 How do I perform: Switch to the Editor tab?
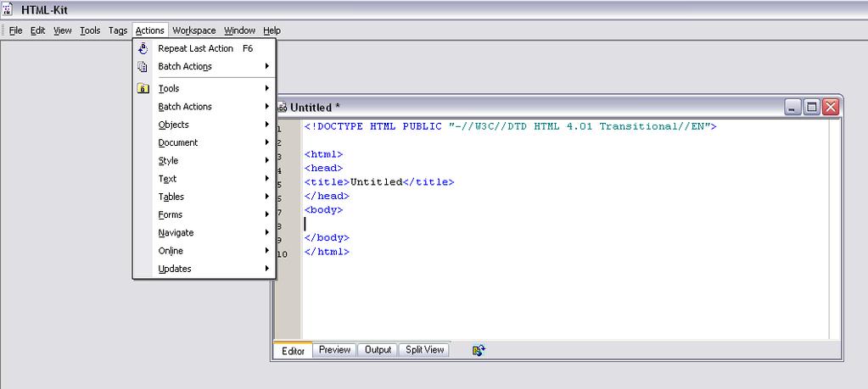pos(293,350)
